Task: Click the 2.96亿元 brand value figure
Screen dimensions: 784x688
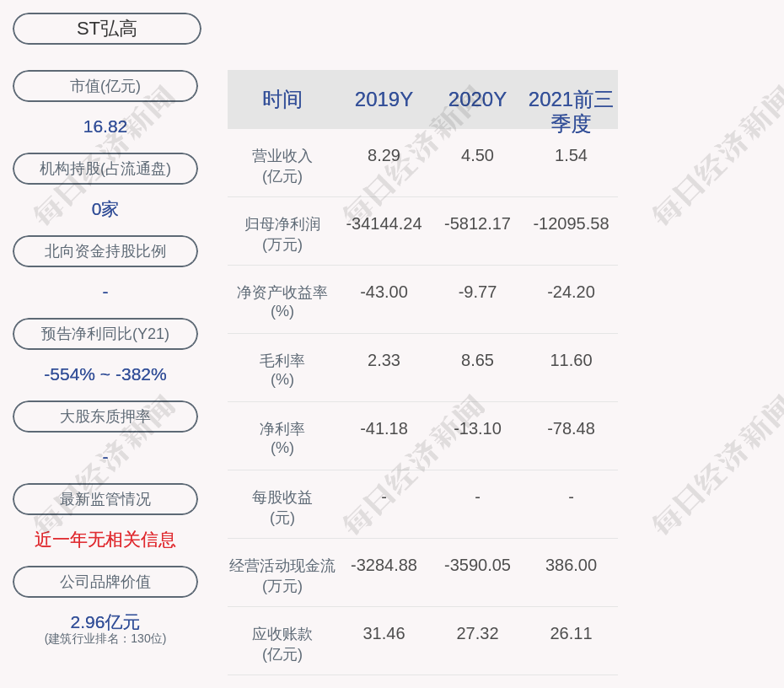Action: click(105, 622)
